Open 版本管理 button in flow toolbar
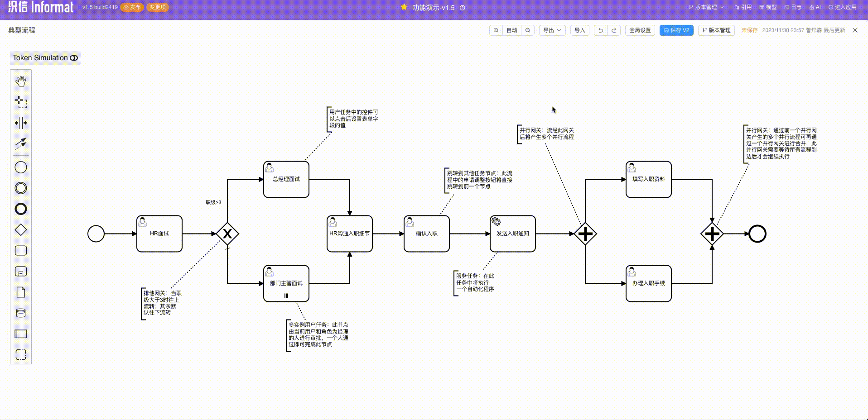Screen dimensions: 868x420 [716, 30]
